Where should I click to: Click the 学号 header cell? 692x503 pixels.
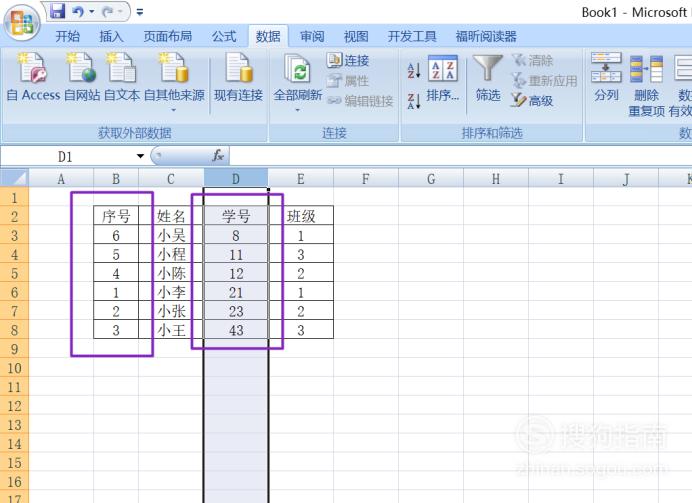(x=236, y=216)
